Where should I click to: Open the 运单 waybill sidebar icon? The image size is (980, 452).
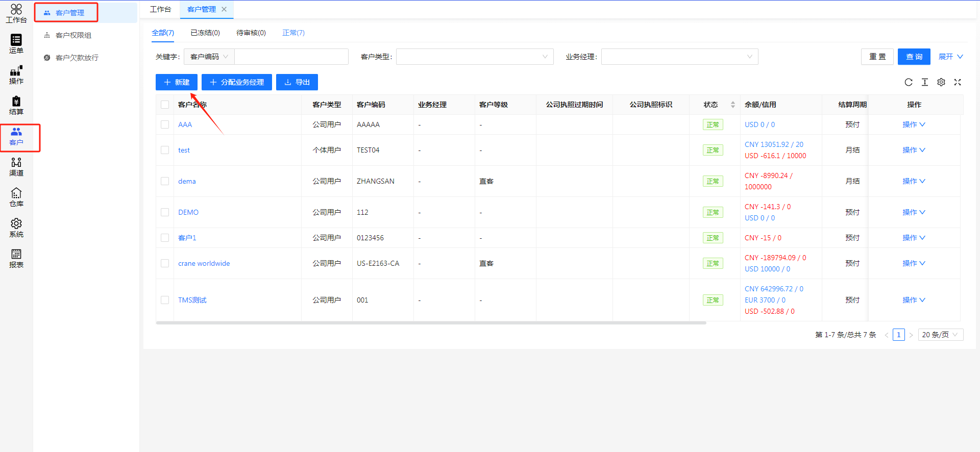(16, 43)
